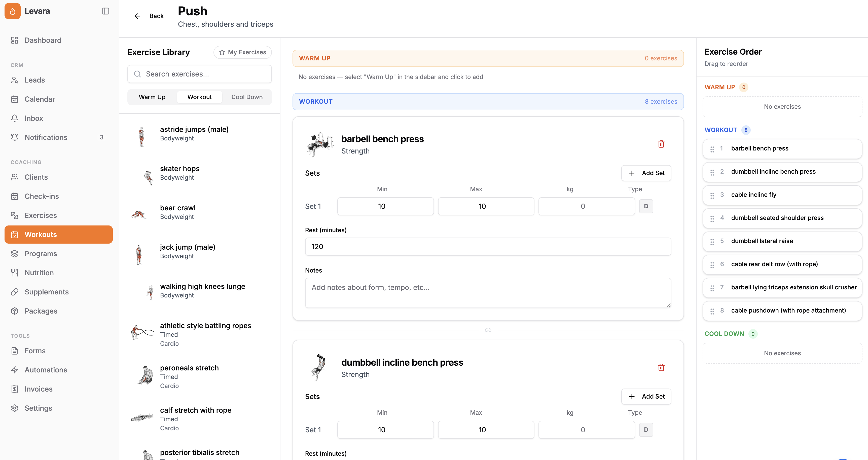Screen dimensions: 868x460
Task: Click drag handle for cable rear delt row
Action: (x=712, y=265)
